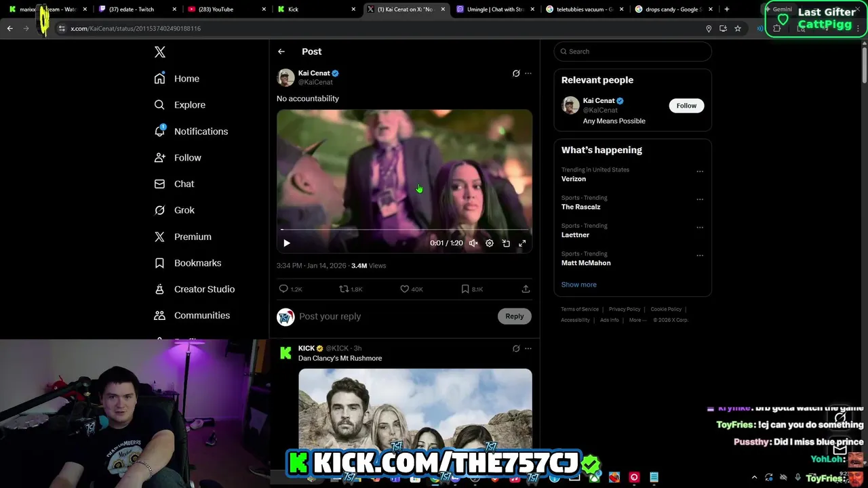Viewport: 868px width, 488px height.
Task: Open the Grok explain icon on Kai Cenat post
Action: pyautogui.click(x=516, y=73)
